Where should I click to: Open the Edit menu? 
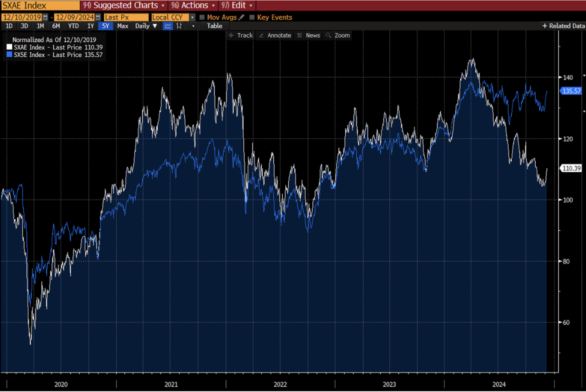coord(236,5)
